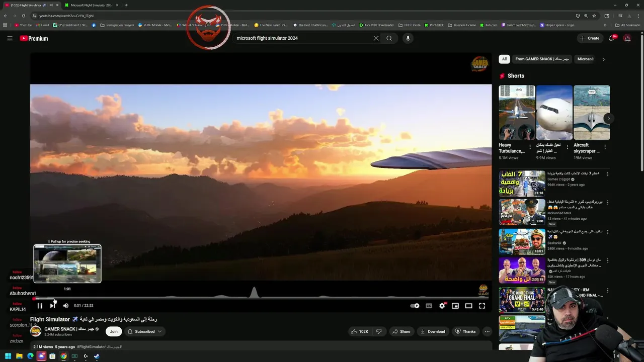Open Chrome from the taskbar

click(63, 356)
